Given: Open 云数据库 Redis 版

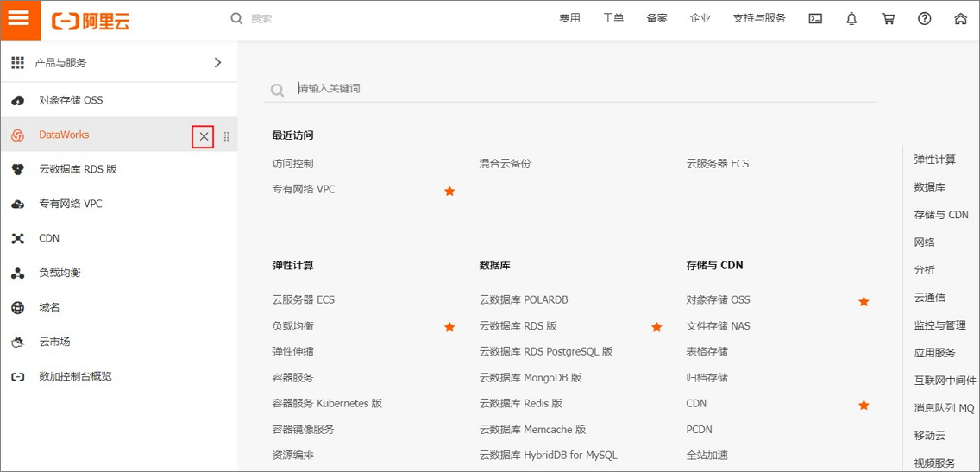Looking at the screenshot, I should click(x=521, y=403).
